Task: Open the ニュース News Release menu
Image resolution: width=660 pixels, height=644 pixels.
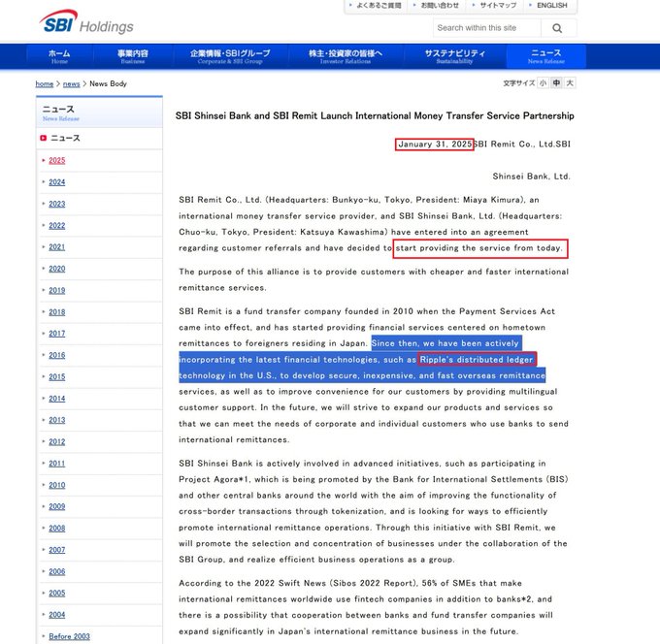Action: 545,56
